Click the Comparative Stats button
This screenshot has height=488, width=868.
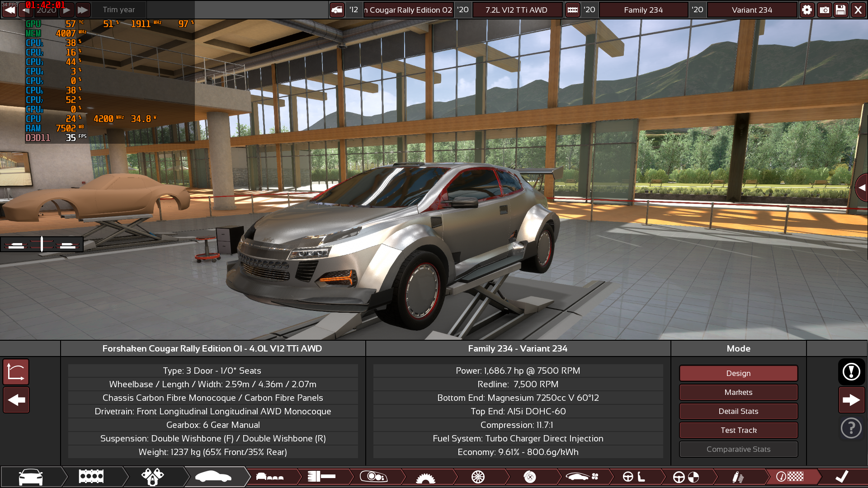(x=738, y=449)
